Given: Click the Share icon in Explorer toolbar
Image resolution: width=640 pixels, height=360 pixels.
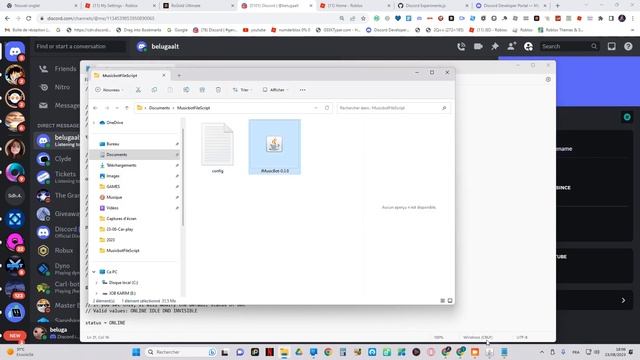Looking at the screenshot, I should pyautogui.click(x=202, y=90).
